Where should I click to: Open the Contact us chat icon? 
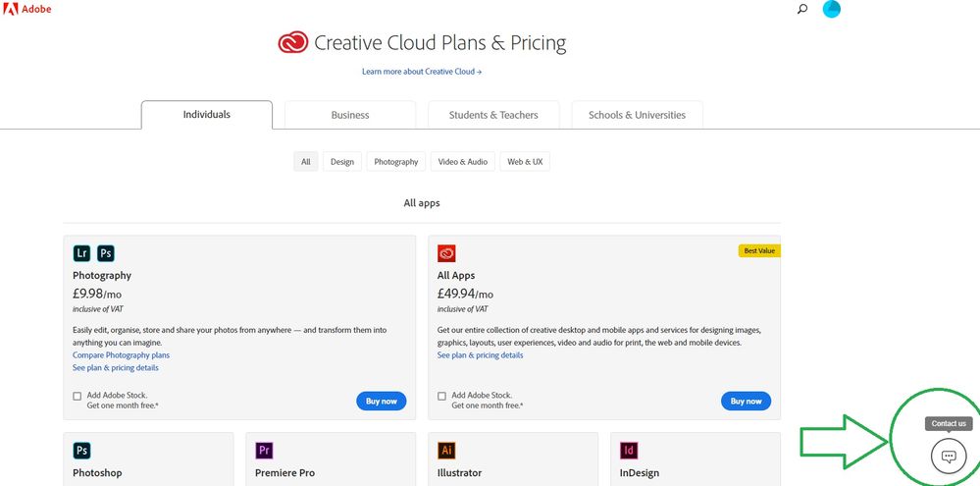pyautogui.click(x=948, y=457)
